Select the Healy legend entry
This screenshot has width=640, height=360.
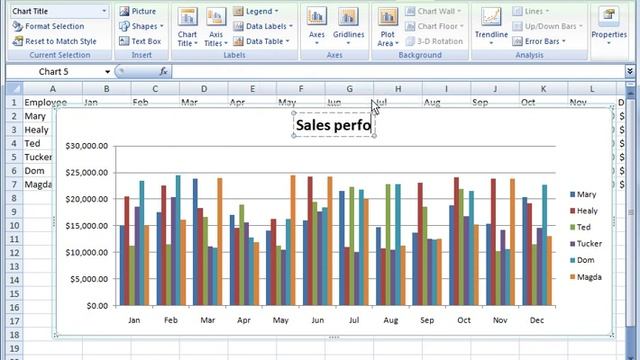click(x=584, y=211)
